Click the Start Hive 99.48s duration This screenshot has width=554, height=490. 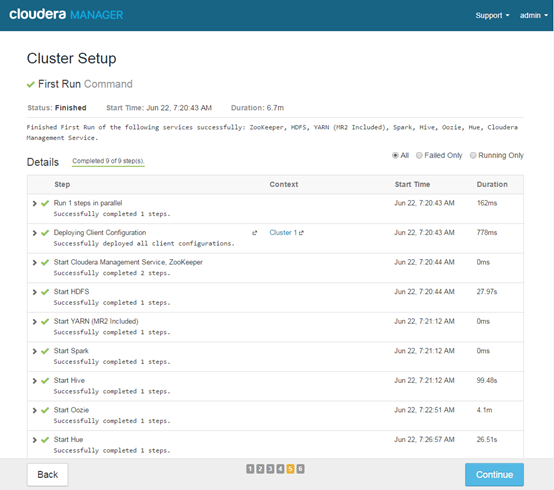coord(487,380)
